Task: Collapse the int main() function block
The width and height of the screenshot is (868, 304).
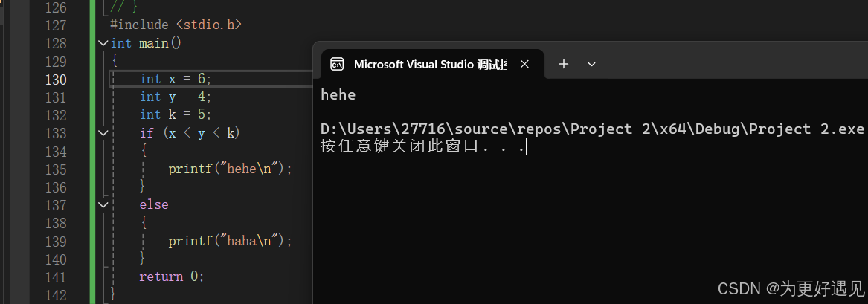Action: coord(103,43)
